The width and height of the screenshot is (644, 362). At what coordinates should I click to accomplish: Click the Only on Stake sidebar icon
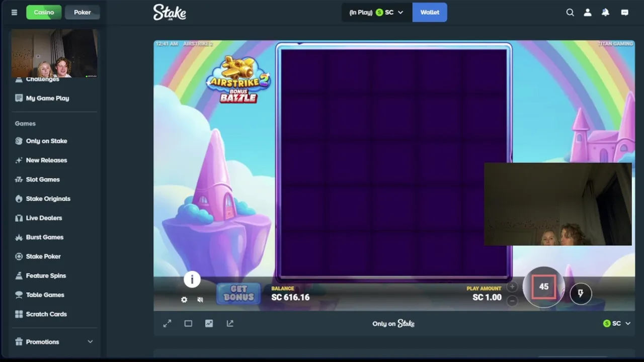(19, 141)
